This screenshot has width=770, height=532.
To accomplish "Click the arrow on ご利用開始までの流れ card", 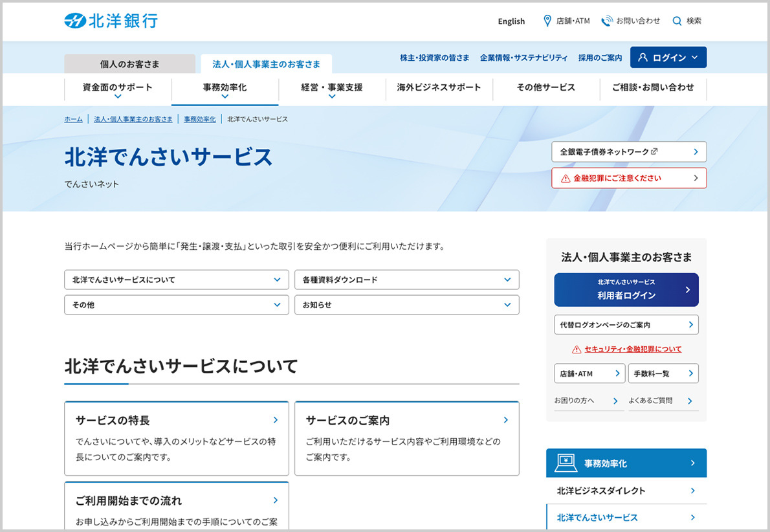I will pos(276,500).
